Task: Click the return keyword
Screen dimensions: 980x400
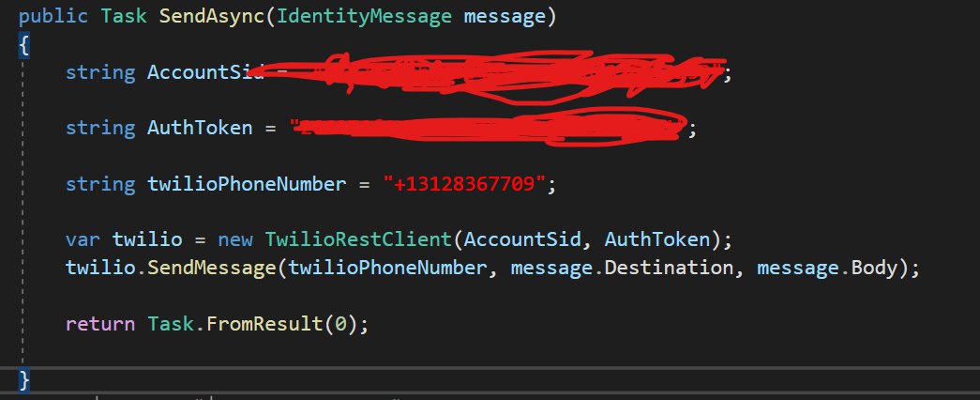Action: point(100,324)
